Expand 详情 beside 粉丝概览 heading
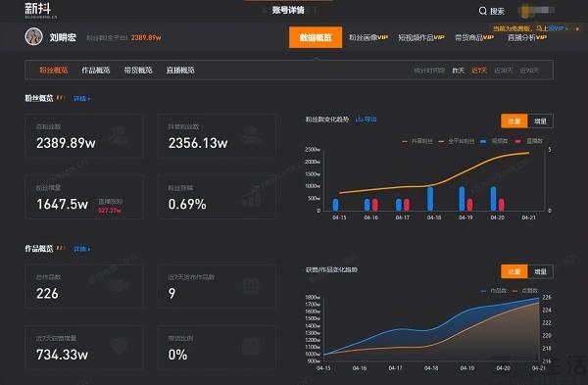Viewport: 588px width, 385px height. pyautogui.click(x=81, y=99)
